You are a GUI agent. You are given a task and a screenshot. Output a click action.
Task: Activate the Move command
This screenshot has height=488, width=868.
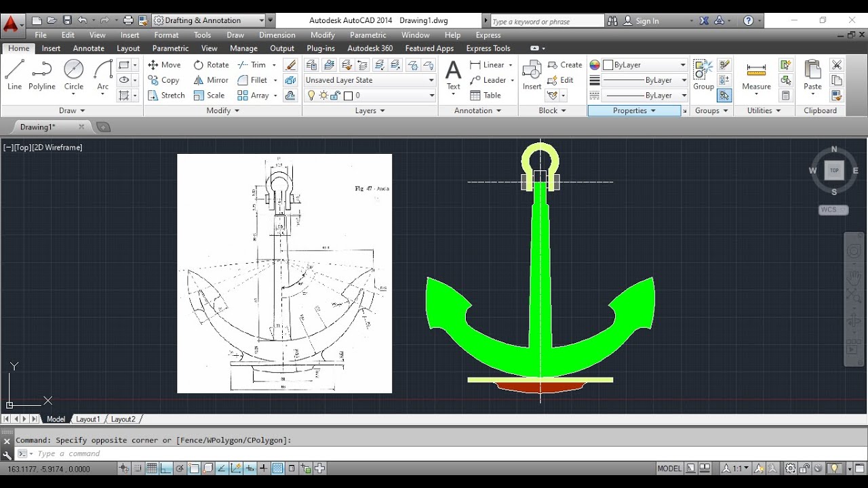(x=164, y=65)
